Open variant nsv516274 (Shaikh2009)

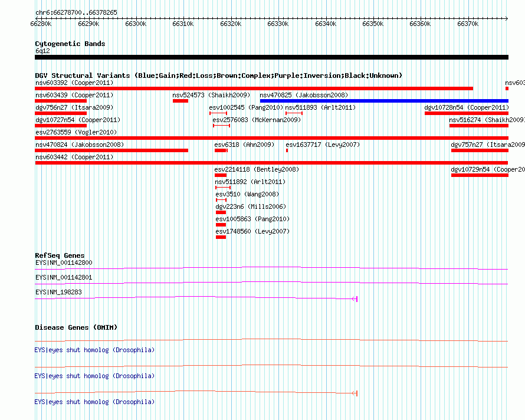[487, 120]
